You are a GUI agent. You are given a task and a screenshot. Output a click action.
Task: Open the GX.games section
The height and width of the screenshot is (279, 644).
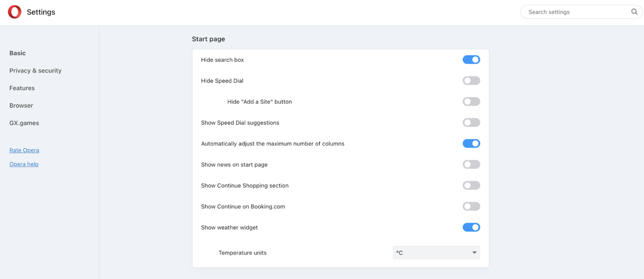(24, 123)
